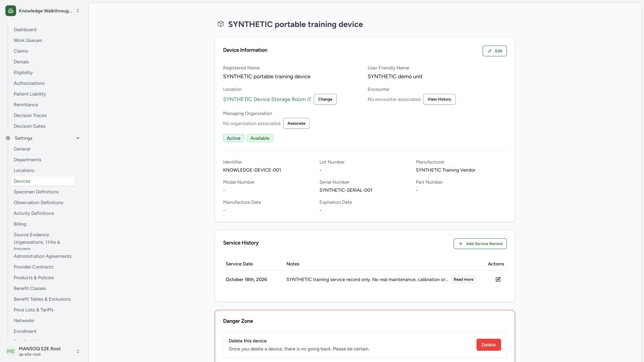Click the Notes column header

coord(293,264)
